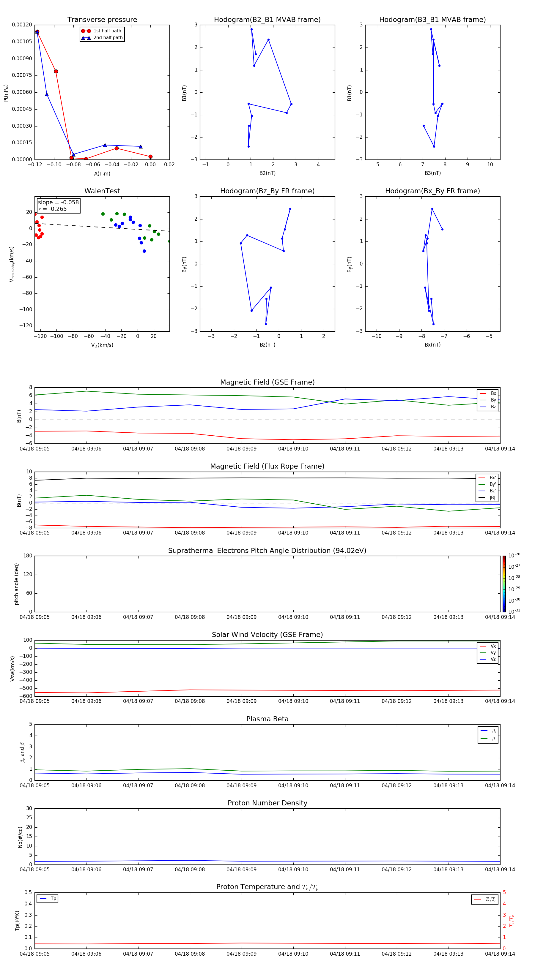Click '1st half path' legend entry
This screenshot has height=980, width=535.
pyautogui.click(x=101, y=31)
